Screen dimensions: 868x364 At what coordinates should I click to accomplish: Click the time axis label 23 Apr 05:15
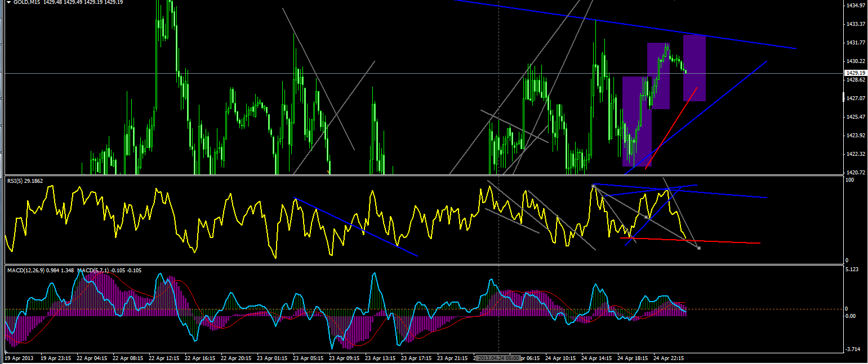tap(309, 358)
